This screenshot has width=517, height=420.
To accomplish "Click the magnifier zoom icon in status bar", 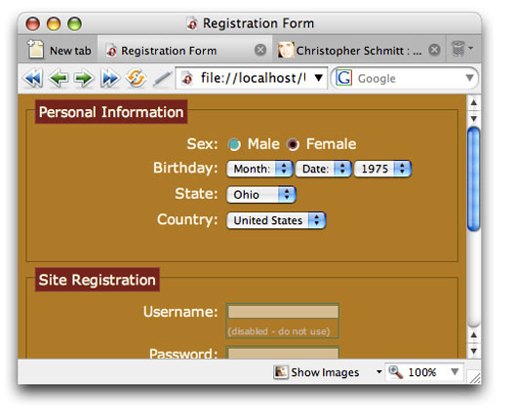I will pos(395,372).
